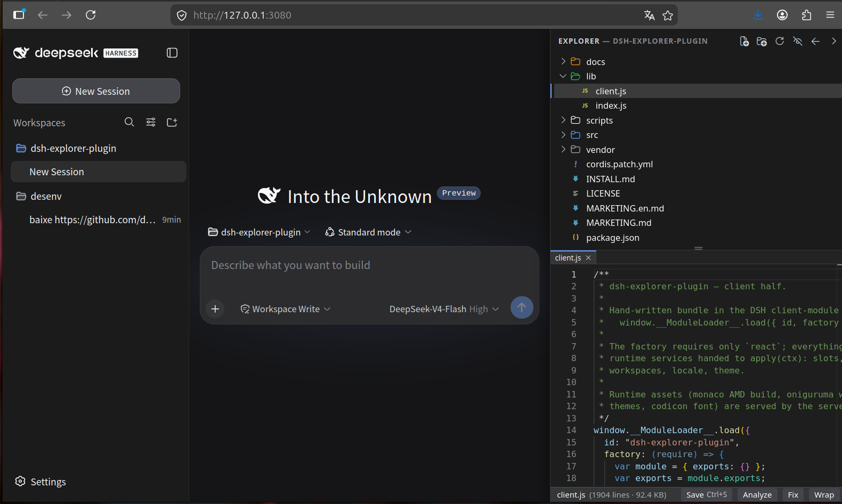This screenshot has width=842, height=504.
Task: Click the Fix button
Action: click(793, 495)
